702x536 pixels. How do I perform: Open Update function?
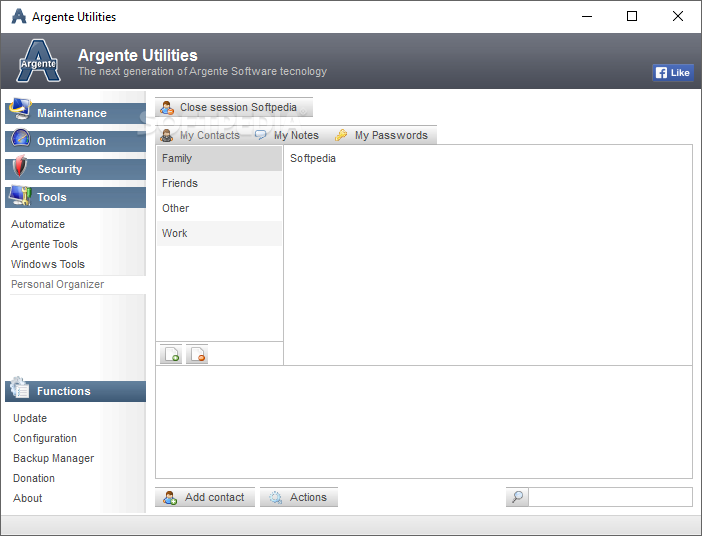30,418
